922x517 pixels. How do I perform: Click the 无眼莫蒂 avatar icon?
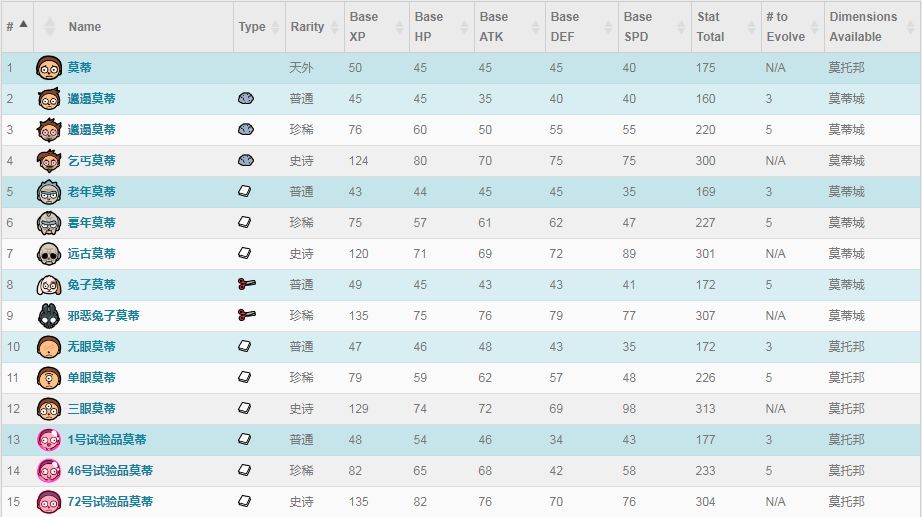pyautogui.click(x=49, y=347)
